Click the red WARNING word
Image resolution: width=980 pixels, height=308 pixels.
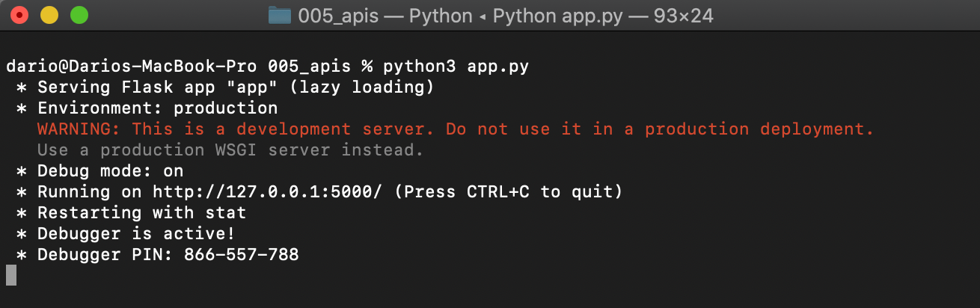coord(79,129)
